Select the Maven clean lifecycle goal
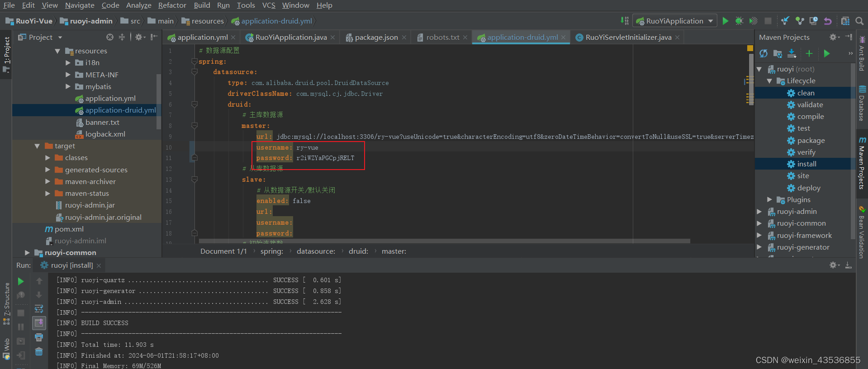Viewport: 868px width, 369px height. (x=806, y=93)
